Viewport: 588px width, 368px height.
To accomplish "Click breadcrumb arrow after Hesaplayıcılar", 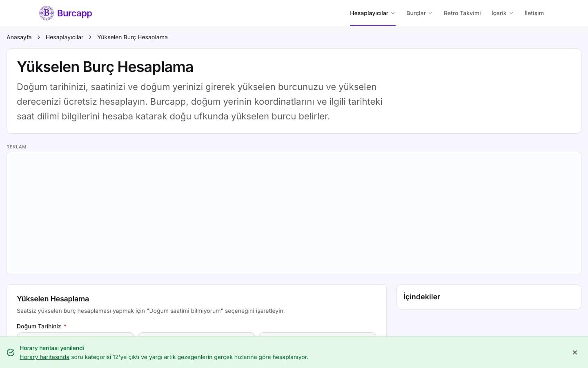I will click(90, 37).
